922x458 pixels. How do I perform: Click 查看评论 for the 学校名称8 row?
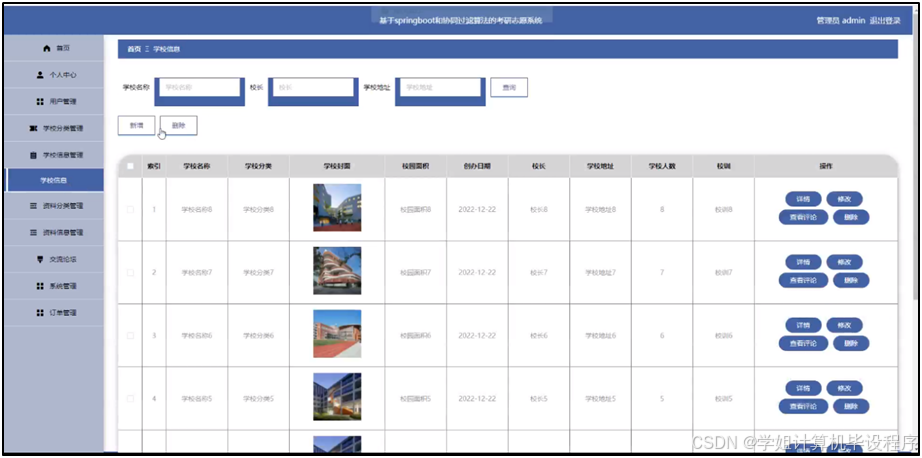pyautogui.click(x=803, y=217)
